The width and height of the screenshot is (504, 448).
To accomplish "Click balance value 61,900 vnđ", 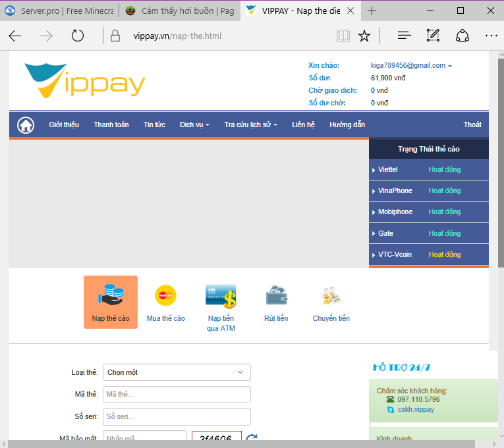I will pos(388,78).
